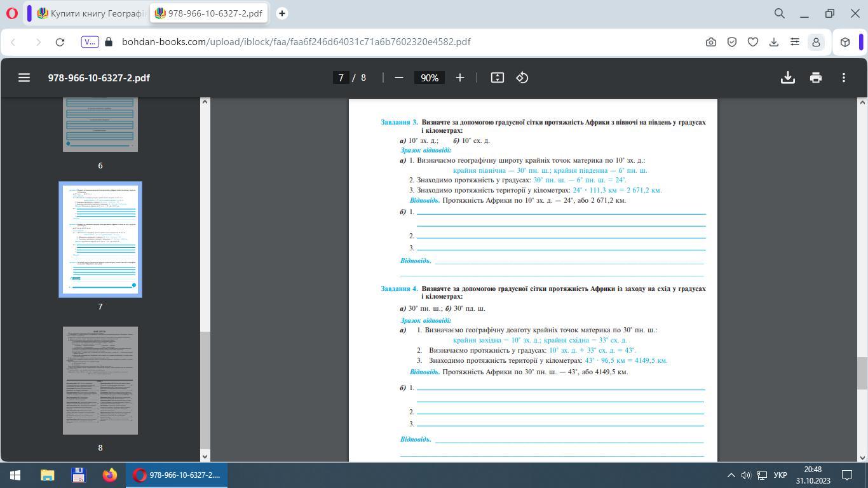868x488 pixels.
Task: Click the document scrollbar down arrow
Action: coord(862,456)
